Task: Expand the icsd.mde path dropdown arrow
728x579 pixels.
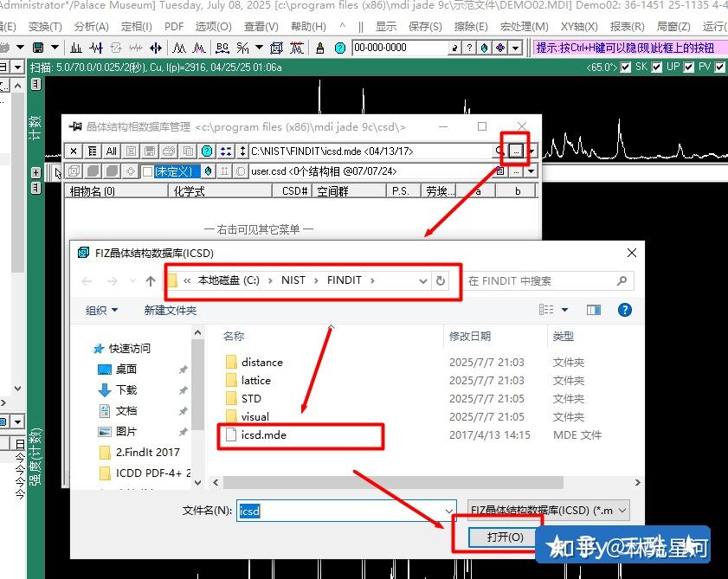Action: pyautogui.click(x=531, y=151)
